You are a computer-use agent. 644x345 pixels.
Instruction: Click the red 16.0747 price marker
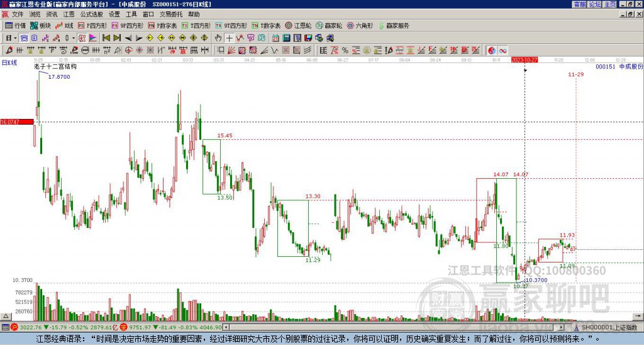tap(16, 122)
